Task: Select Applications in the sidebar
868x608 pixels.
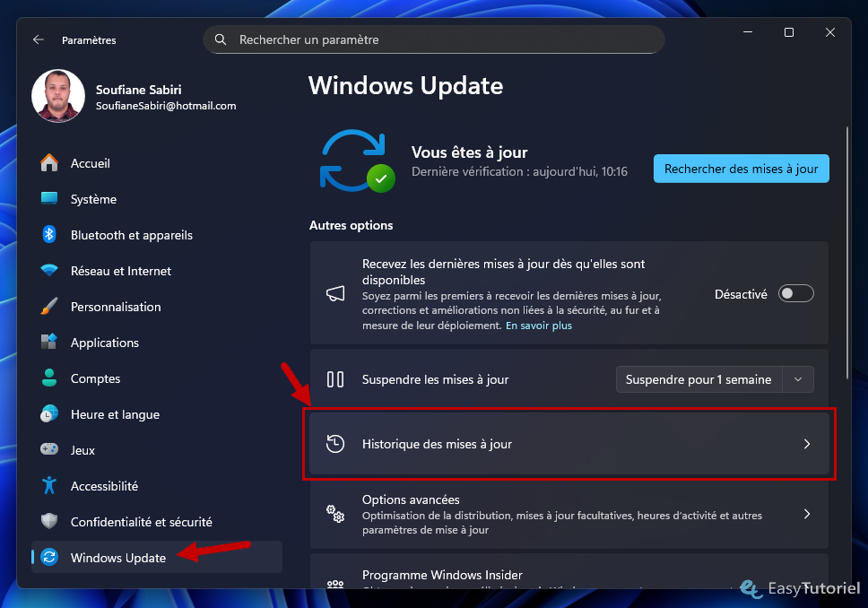Action: [x=104, y=343]
